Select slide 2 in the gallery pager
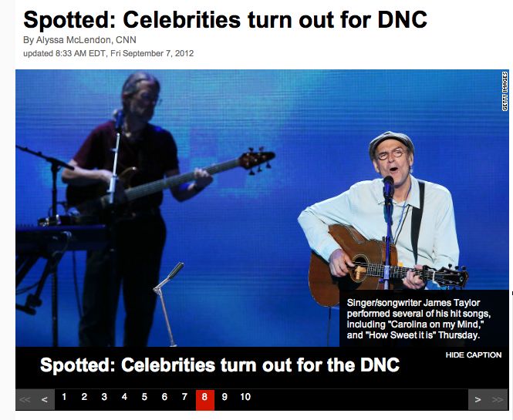Image resolution: width=513 pixels, height=420 pixels. (x=84, y=397)
